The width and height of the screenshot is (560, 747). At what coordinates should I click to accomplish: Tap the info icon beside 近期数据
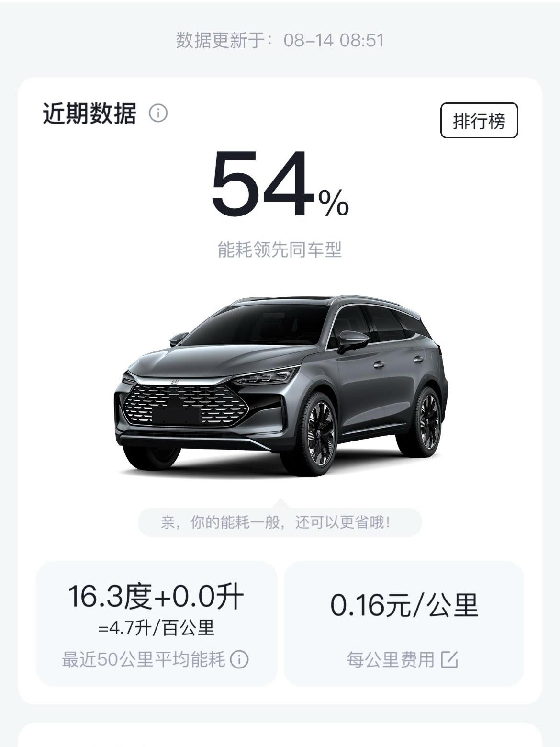[x=158, y=114]
